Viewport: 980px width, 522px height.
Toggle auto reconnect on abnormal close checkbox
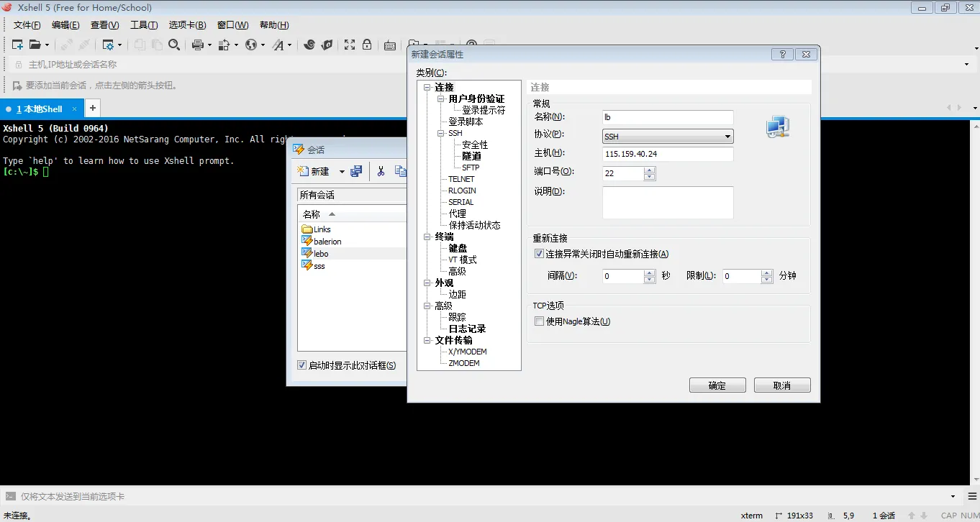539,254
